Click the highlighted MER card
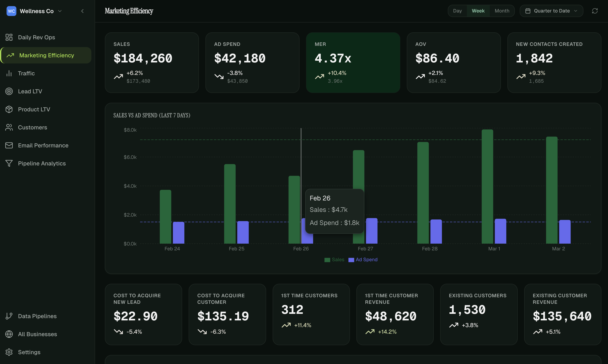 tap(353, 63)
